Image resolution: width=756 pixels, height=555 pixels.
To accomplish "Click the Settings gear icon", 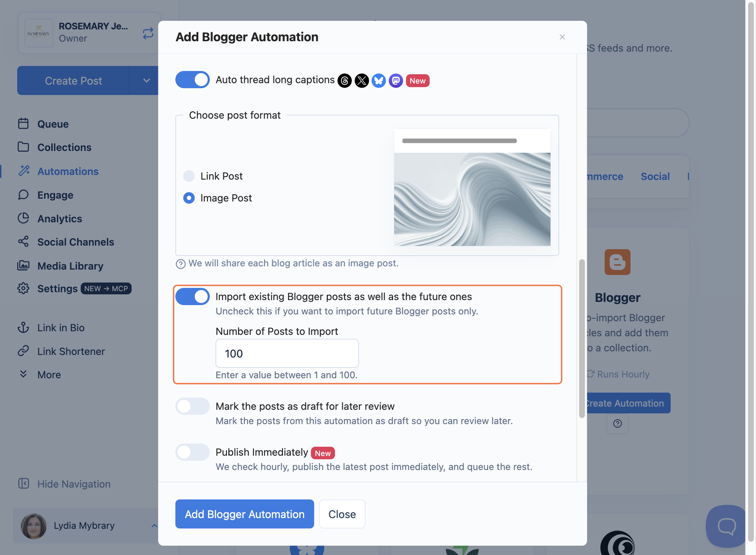I will 23,288.
